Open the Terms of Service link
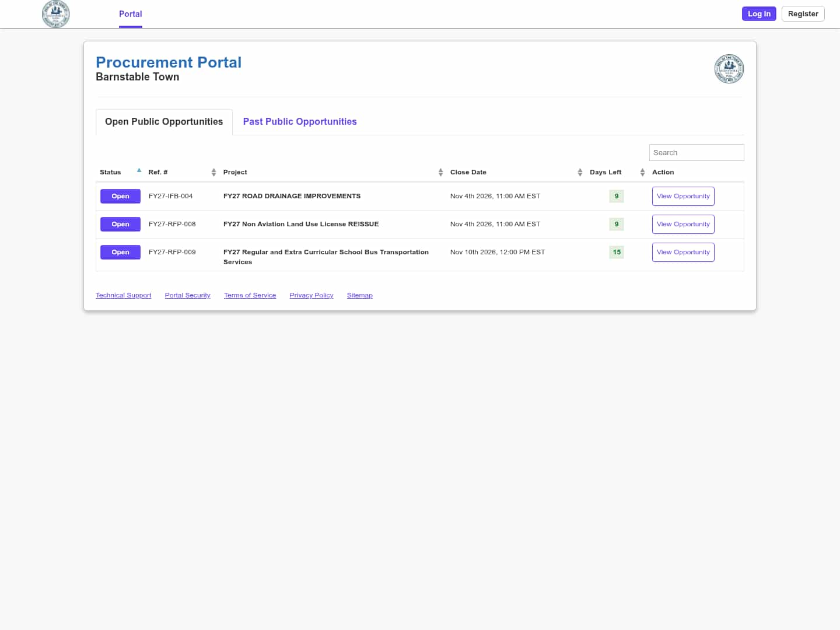 pos(250,295)
